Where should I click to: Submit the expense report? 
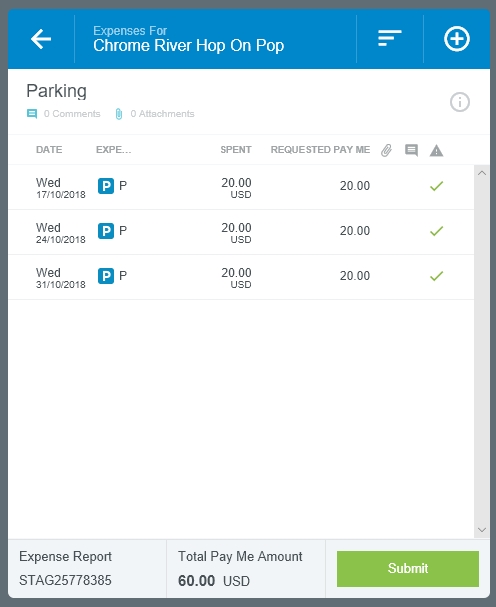click(408, 569)
